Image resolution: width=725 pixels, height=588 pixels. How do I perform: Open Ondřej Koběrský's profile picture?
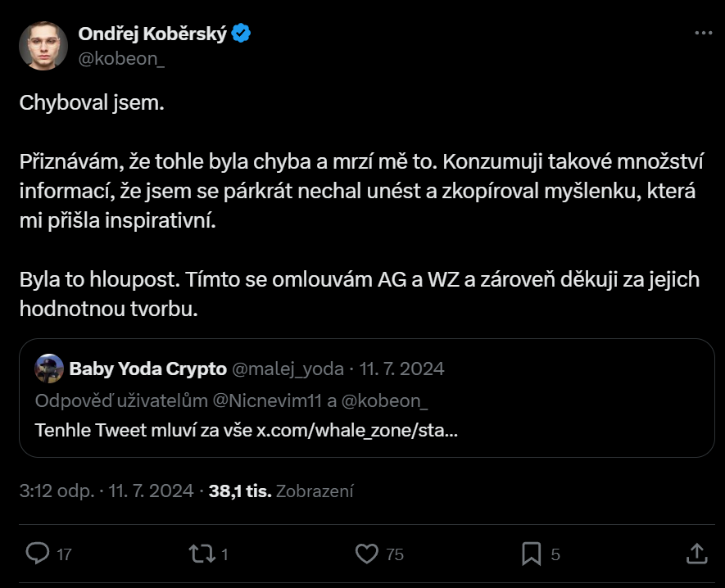[43, 46]
